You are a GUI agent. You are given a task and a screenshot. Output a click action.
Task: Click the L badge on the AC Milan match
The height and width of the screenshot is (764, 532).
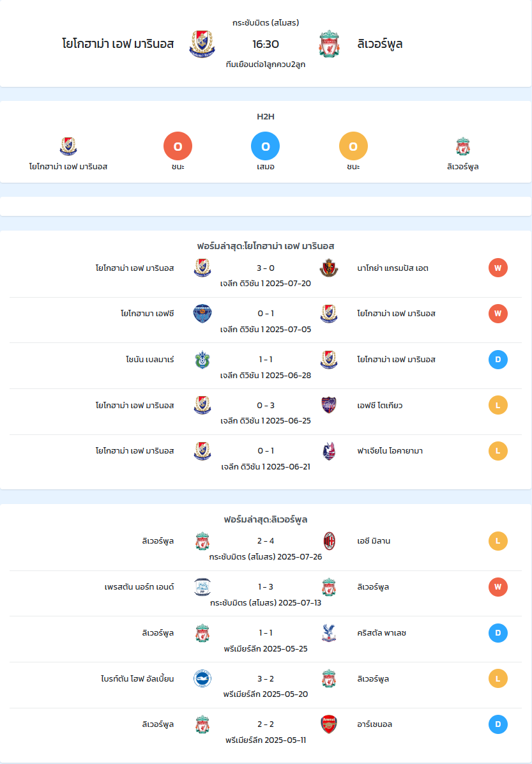coord(498,541)
